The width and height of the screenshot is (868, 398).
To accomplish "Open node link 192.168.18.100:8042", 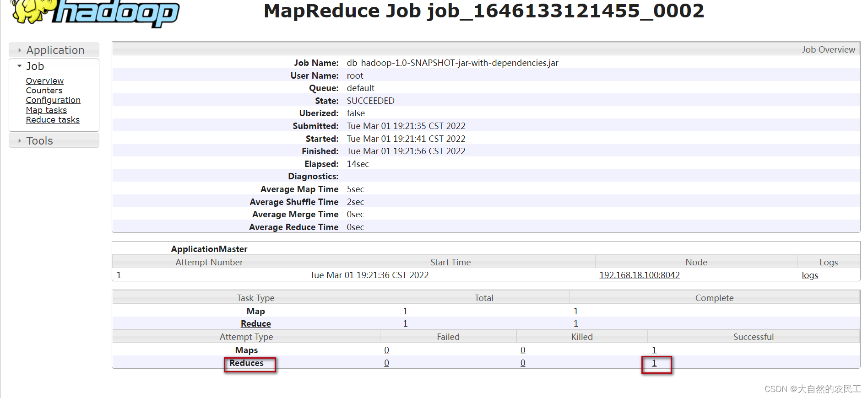I will pos(640,275).
